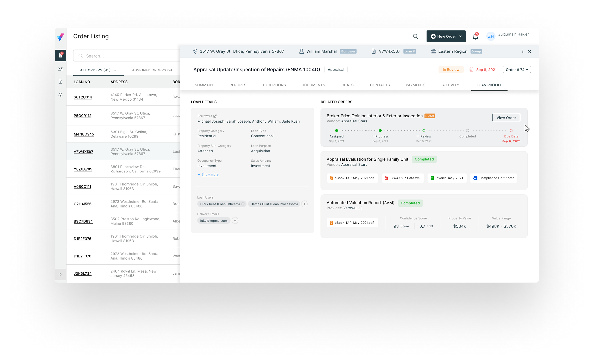Open the reports document icon in sidebar
Viewport: 593px width, 364px height.
click(x=60, y=82)
